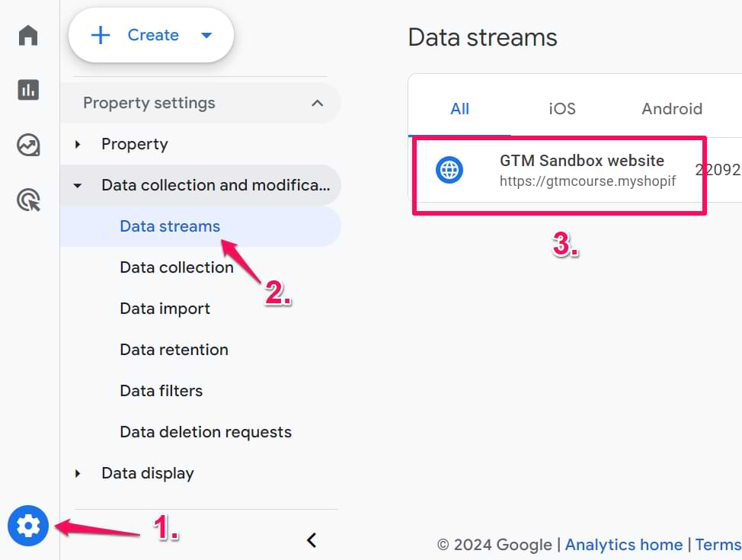Open the Reports bar chart icon
This screenshot has width=742, height=560.
point(28,90)
